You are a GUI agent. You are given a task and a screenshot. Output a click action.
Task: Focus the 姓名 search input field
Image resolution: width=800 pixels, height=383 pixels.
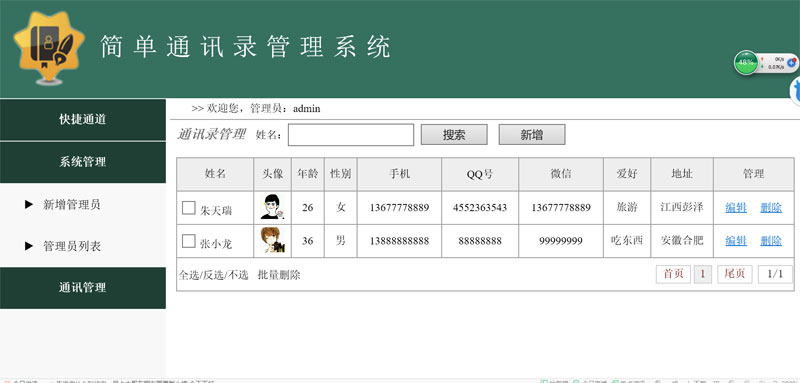[351, 135]
